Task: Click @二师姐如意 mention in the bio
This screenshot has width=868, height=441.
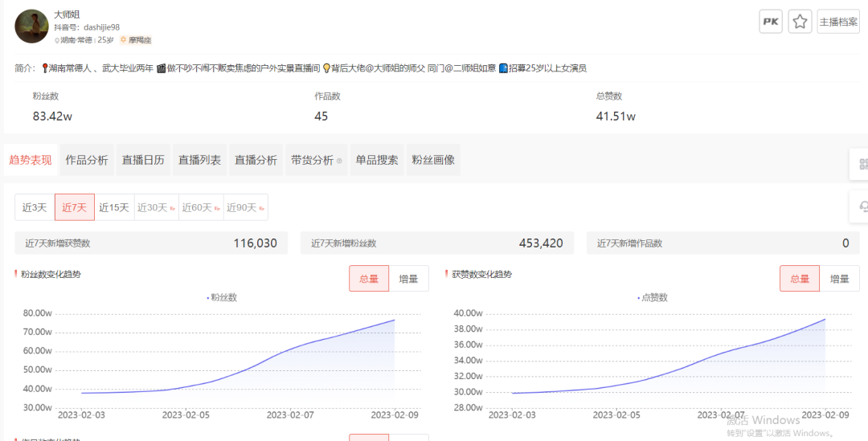Action: pyautogui.click(x=472, y=68)
